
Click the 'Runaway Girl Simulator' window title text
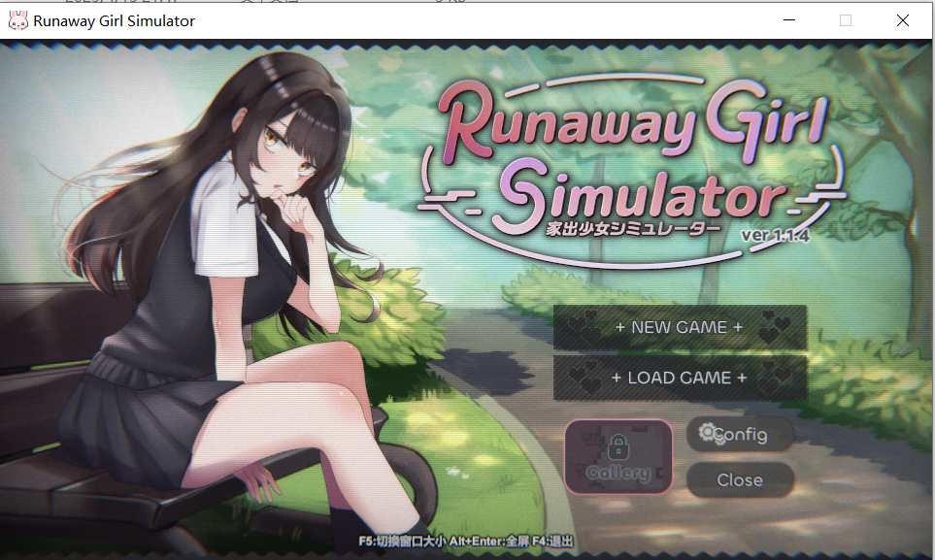click(x=114, y=21)
